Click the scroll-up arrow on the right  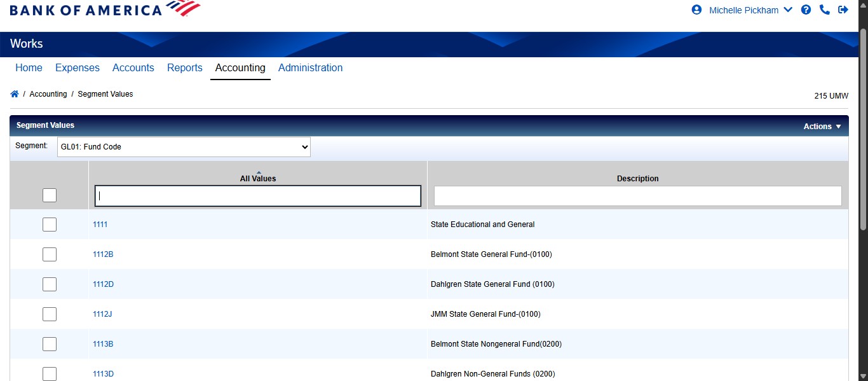[863, 6]
